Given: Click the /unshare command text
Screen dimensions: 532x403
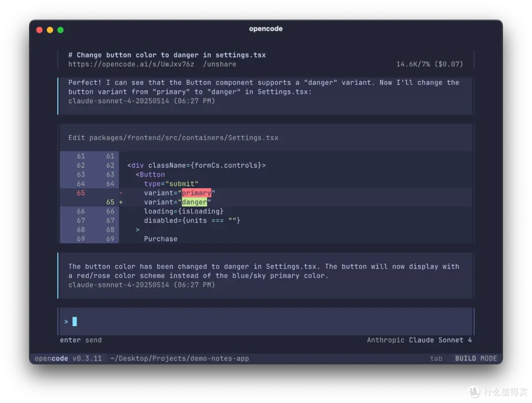Looking at the screenshot, I should (x=220, y=64).
